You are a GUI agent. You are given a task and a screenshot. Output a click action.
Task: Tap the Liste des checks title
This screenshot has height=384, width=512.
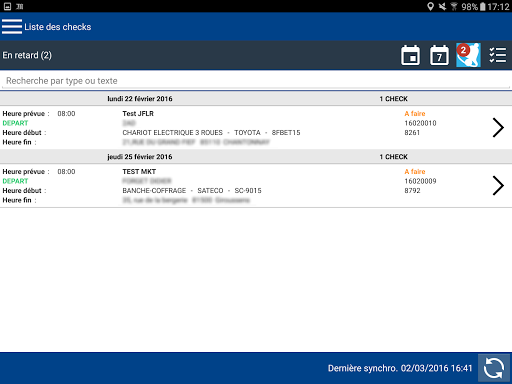pos(58,27)
